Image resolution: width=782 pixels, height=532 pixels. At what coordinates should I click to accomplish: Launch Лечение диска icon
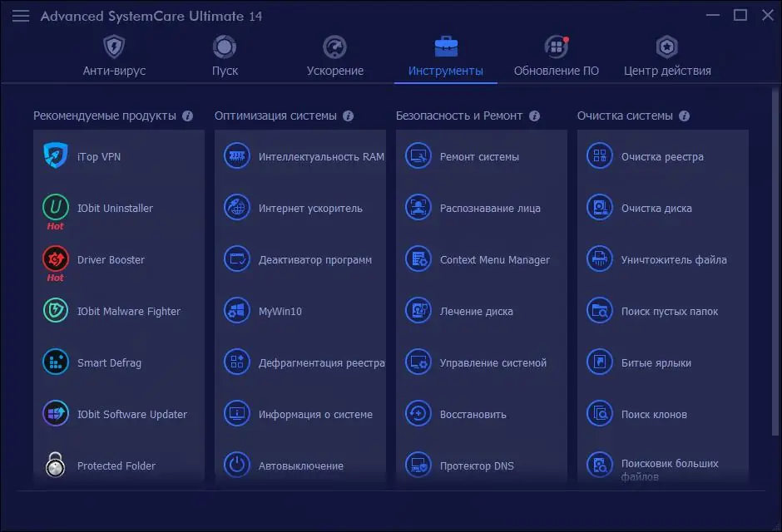pos(418,310)
